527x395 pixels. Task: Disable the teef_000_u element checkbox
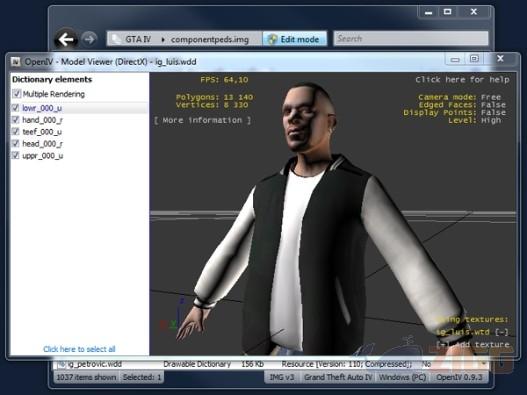point(15,131)
